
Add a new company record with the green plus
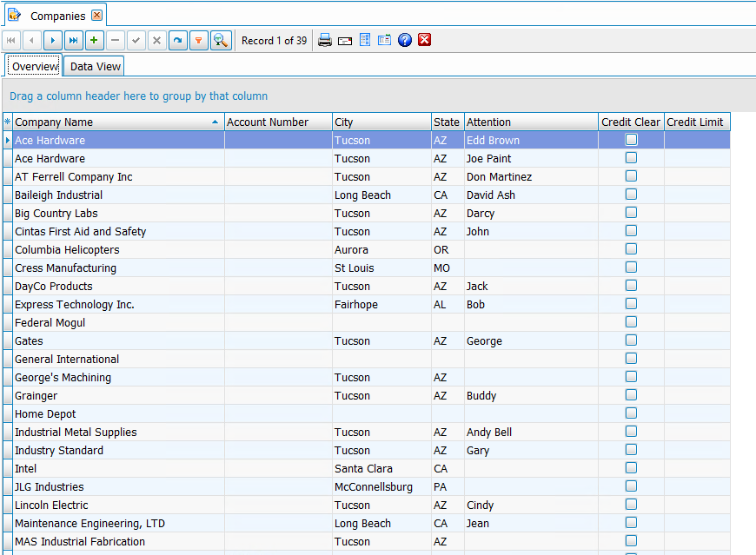point(94,41)
